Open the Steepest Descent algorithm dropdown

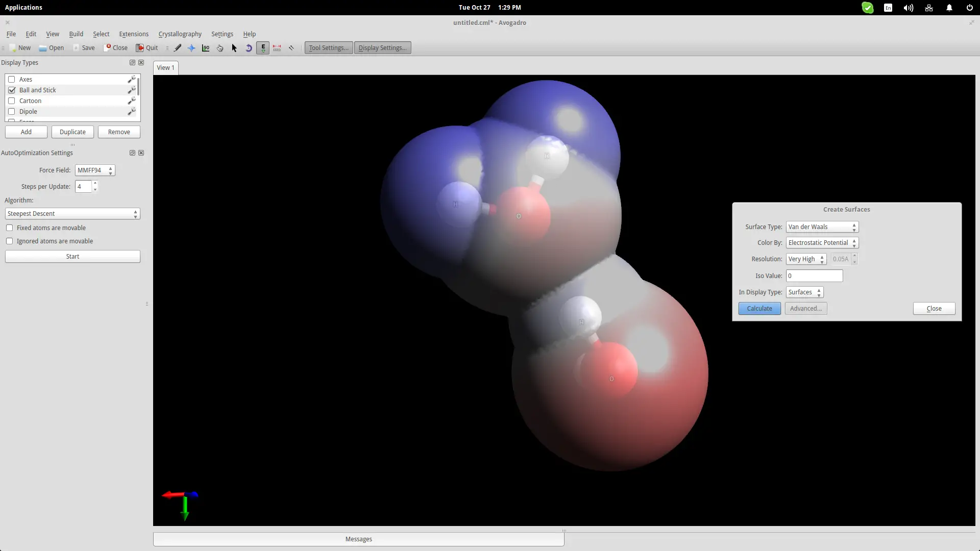72,214
